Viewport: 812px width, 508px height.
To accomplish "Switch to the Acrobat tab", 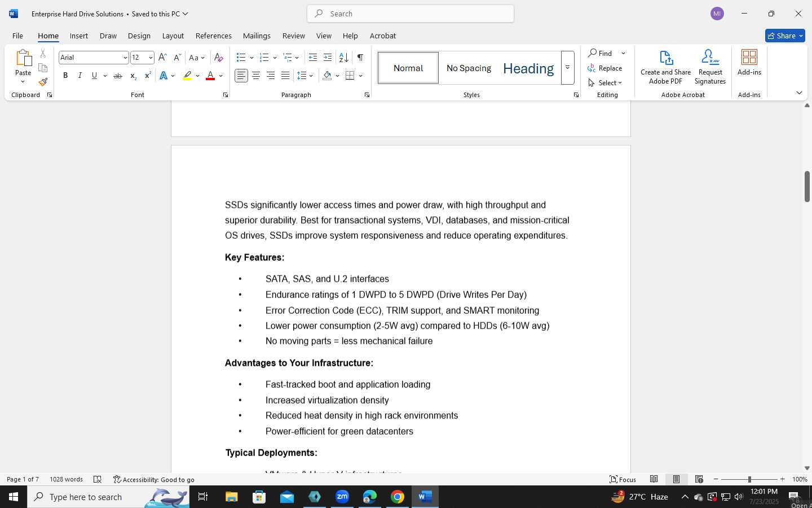I will click(x=383, y=36).
